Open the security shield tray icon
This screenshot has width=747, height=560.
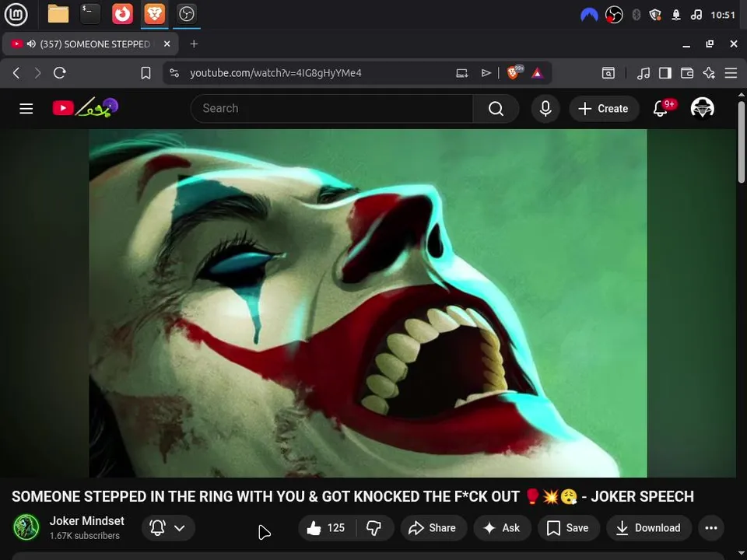point(655,16)
